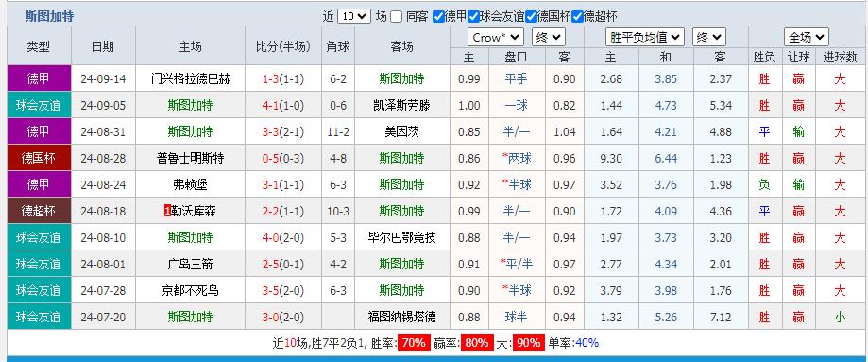
Task: Click the 德甲 label on the 24-09-14 row
Action: pos(39,78)
